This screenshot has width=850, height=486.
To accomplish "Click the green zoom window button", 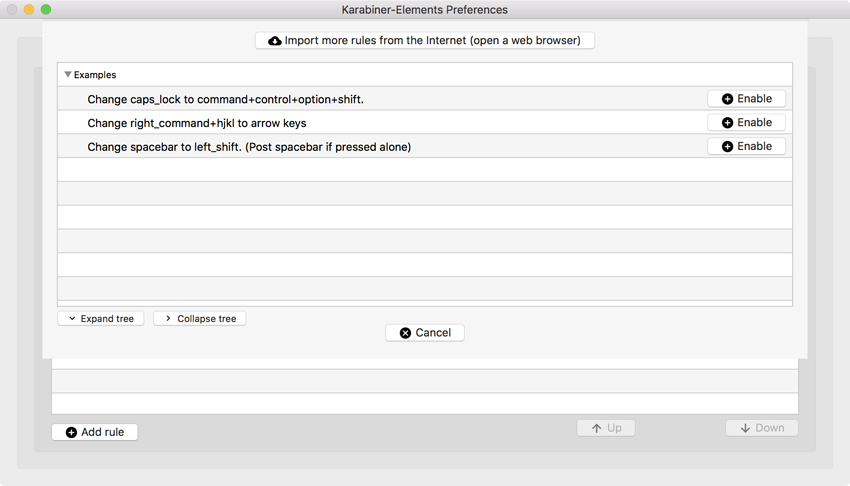I will 46,10.
